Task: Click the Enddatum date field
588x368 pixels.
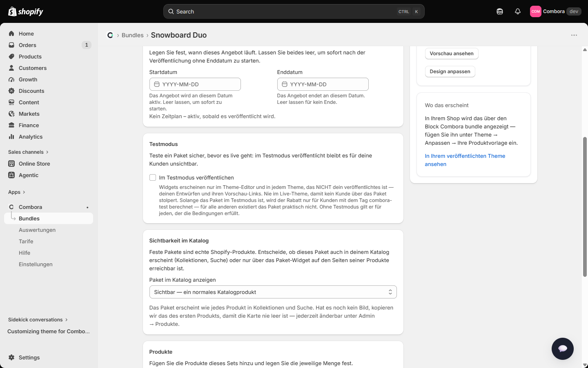Action: pos(323,84)
